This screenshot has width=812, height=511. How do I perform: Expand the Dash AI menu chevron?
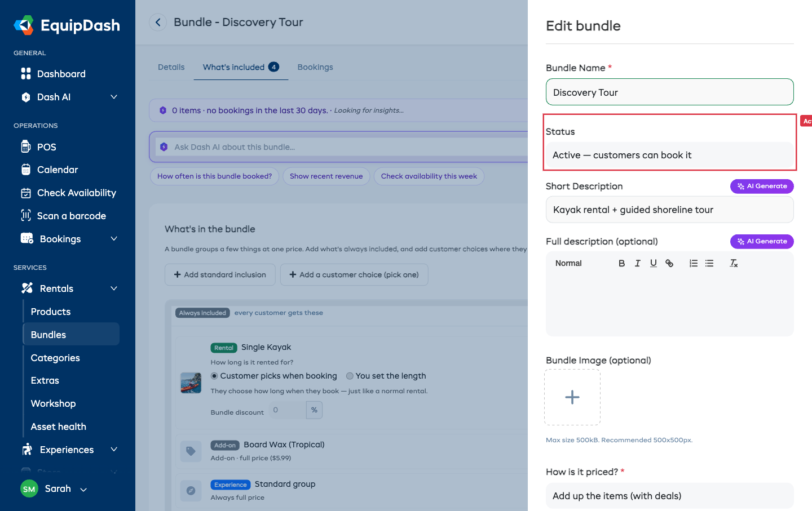coord(114,97)
